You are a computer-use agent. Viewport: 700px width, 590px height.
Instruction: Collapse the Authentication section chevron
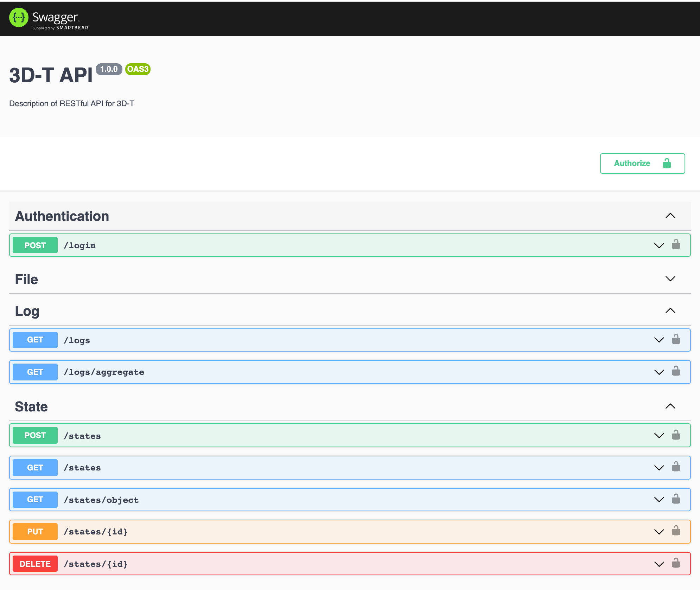[670, 216]
